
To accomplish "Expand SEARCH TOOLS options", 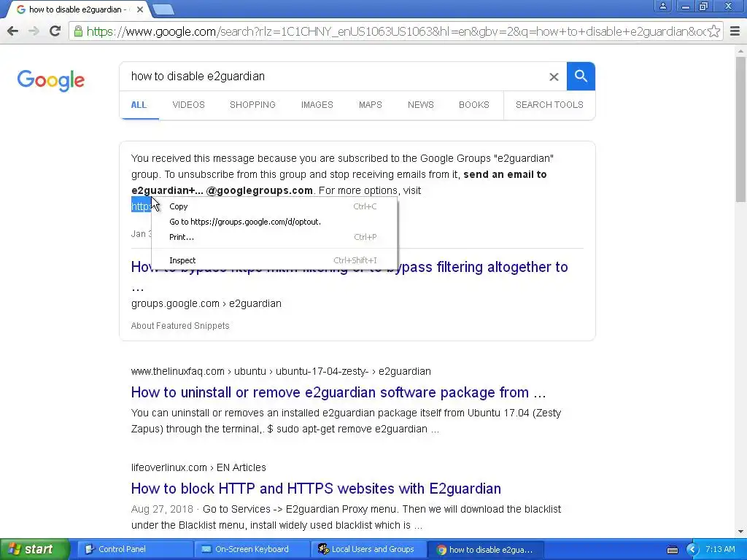I will (549, 105).
